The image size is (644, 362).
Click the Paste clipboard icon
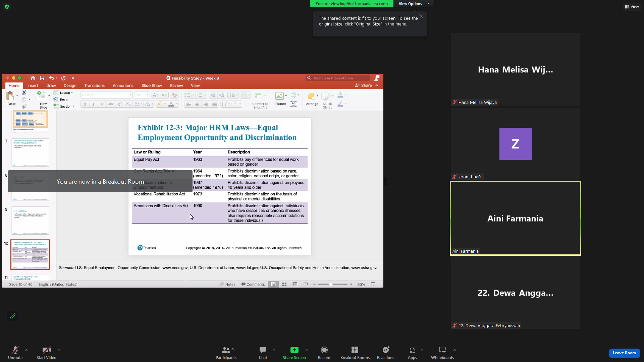pyautogui.click(x=10, y=96)
